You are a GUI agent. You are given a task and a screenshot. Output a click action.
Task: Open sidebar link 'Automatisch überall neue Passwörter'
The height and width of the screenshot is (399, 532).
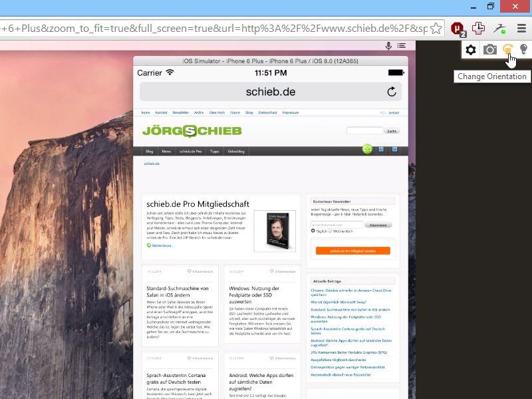[x=340, y=374]
